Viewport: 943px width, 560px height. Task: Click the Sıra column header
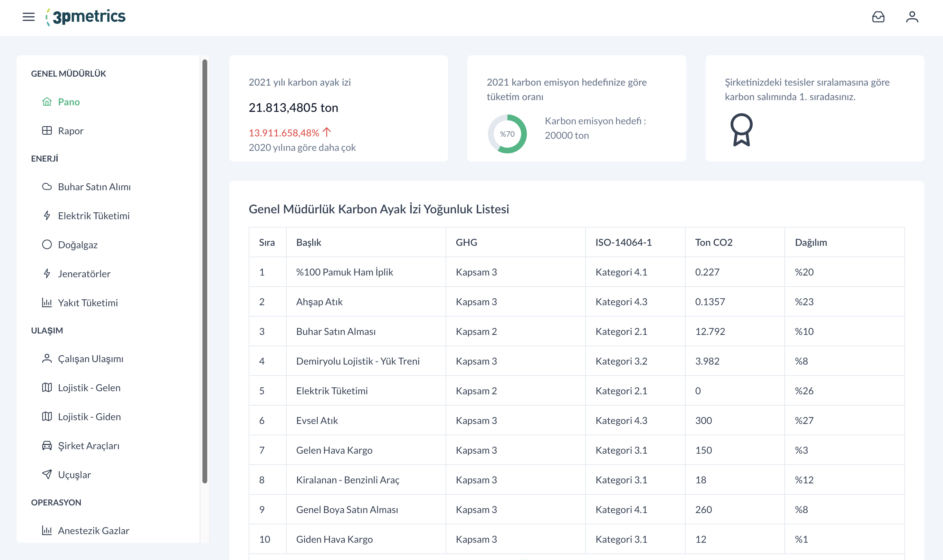[267, 242]
